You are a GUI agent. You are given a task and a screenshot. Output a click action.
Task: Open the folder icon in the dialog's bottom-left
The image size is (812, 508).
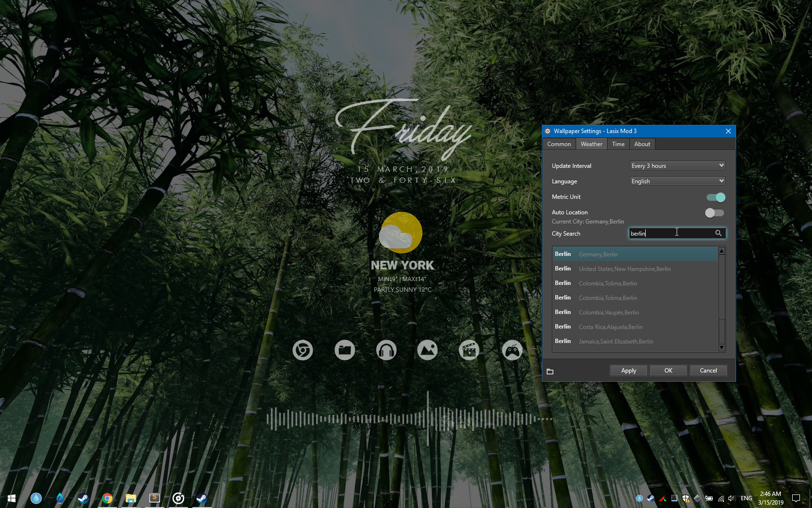tap(551, 371)
